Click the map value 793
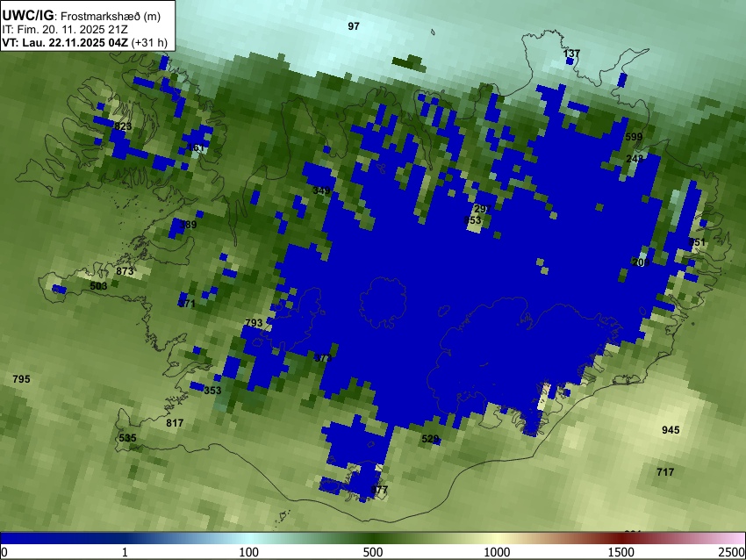Screen dimensions: 746x560 click(254, 323)
